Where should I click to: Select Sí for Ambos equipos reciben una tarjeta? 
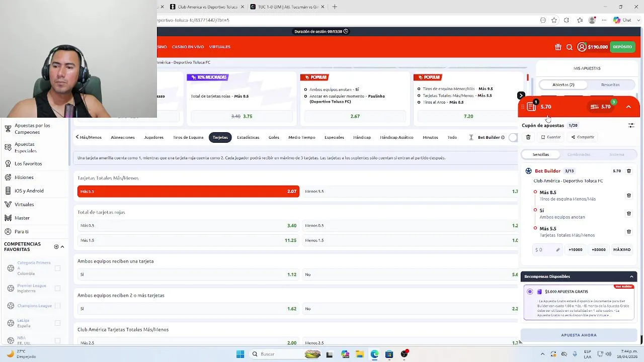tap(188, 275)
